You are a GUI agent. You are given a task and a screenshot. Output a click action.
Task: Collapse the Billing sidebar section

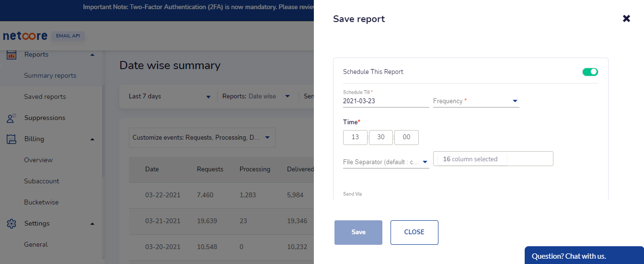[x=92, y=139]
